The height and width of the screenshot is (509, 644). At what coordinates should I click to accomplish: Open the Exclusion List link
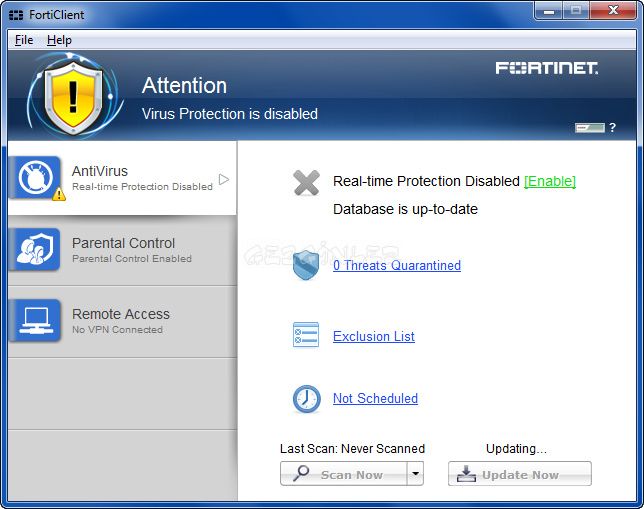374,336
